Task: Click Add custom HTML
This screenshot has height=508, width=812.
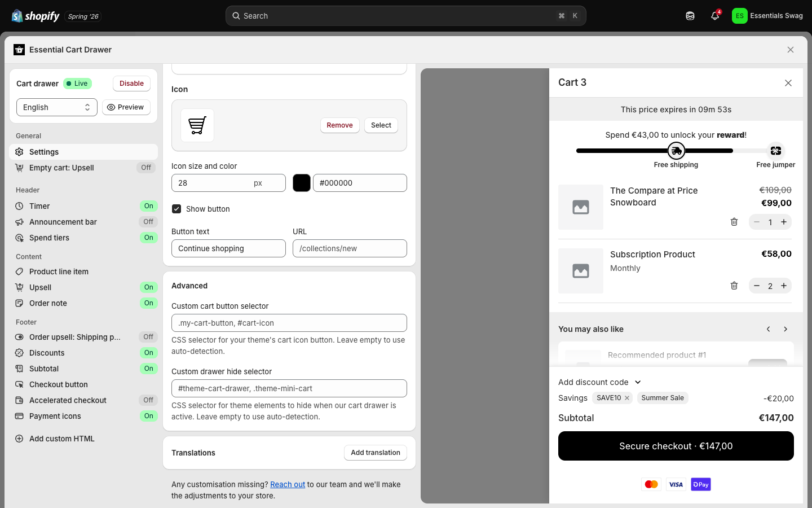Action: click(83, 439)
